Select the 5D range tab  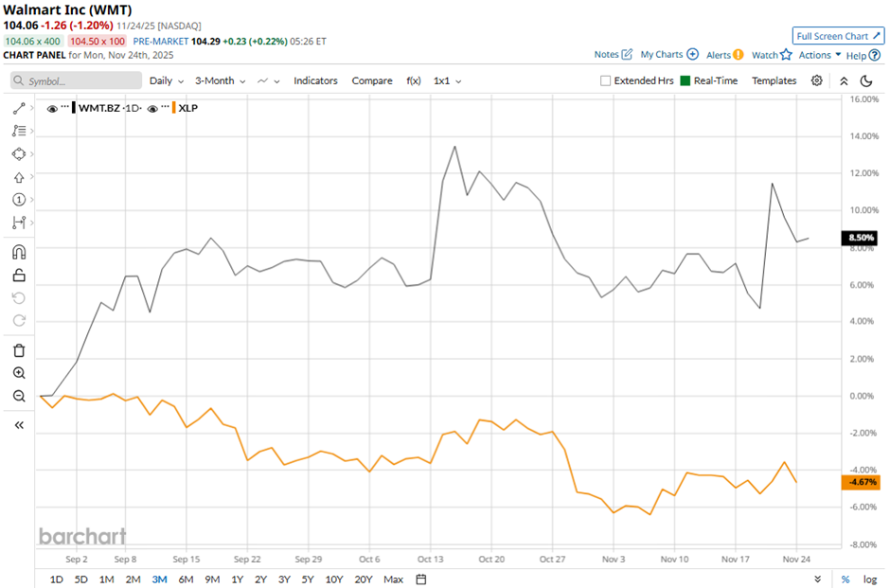point(81,579)
